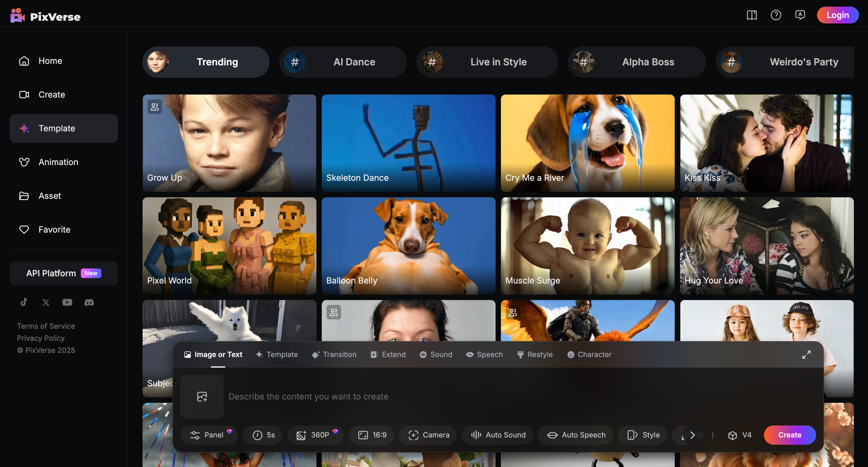Click the hashtag icon for Weirdo's Party

731,62
